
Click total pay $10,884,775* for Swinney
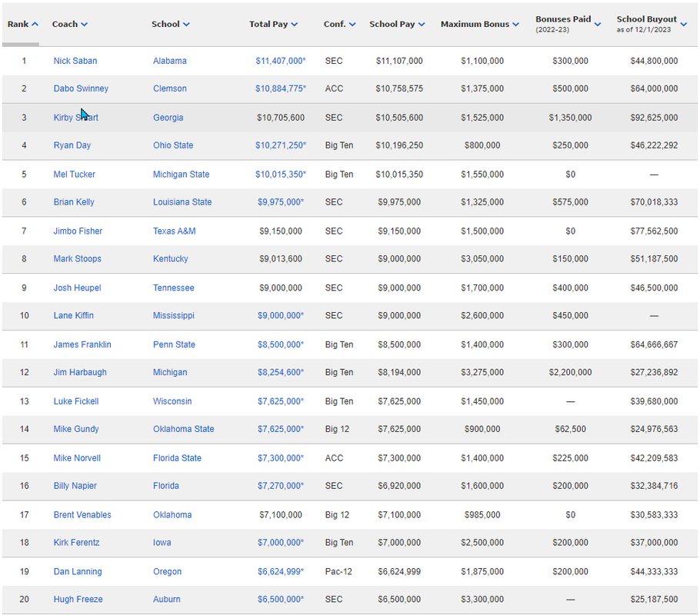point(280,88)
